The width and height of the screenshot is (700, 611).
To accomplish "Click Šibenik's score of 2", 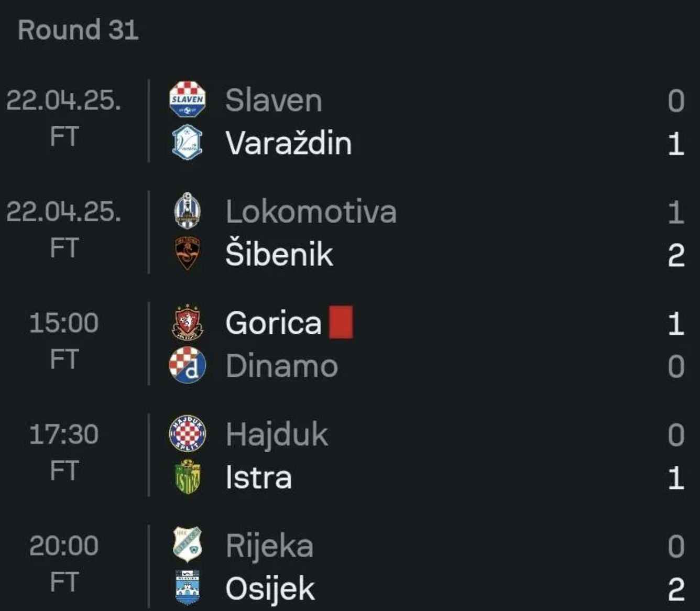I will (676, 255).
